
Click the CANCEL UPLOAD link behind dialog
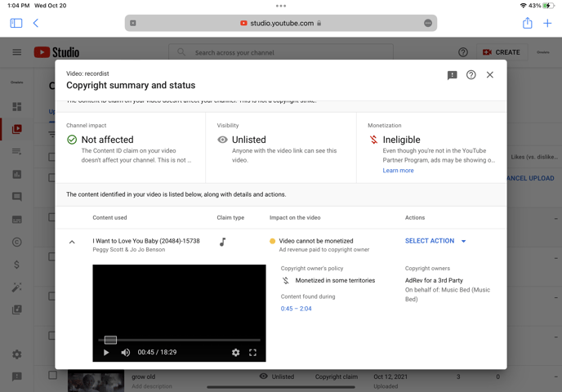tap(530, 178)
